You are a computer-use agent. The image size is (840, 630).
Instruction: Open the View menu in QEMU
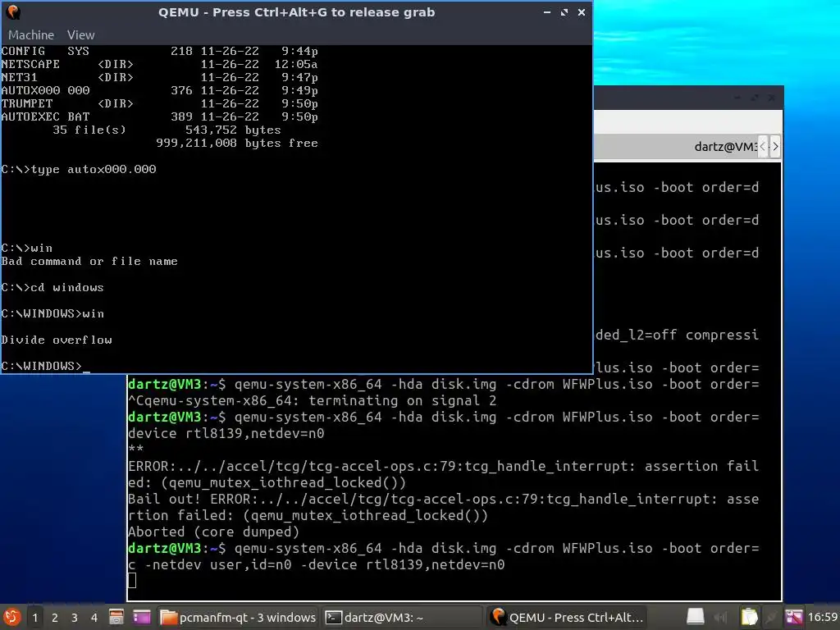click(x=81, y=34)
